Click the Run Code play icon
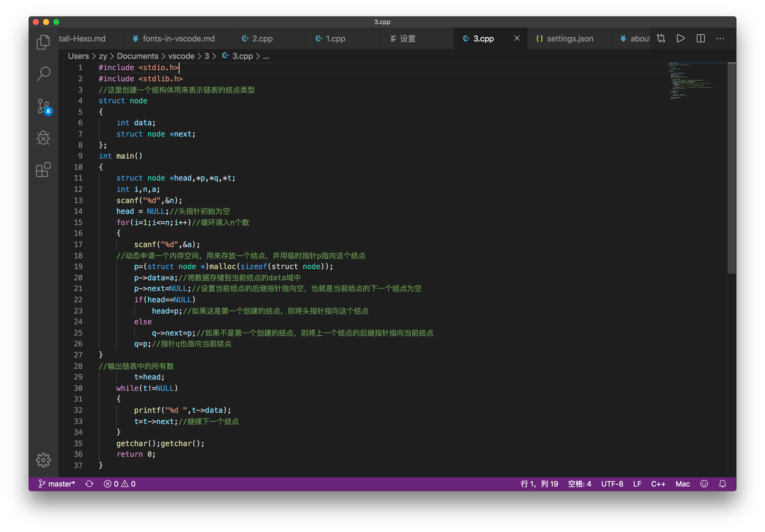 (681, 38)
